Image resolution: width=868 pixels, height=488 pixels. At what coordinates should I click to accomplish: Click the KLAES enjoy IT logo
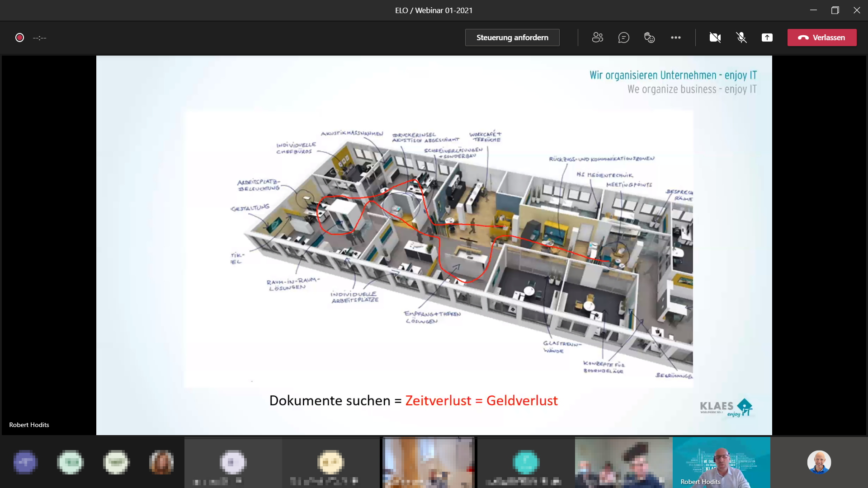click(x=725, y=408)
